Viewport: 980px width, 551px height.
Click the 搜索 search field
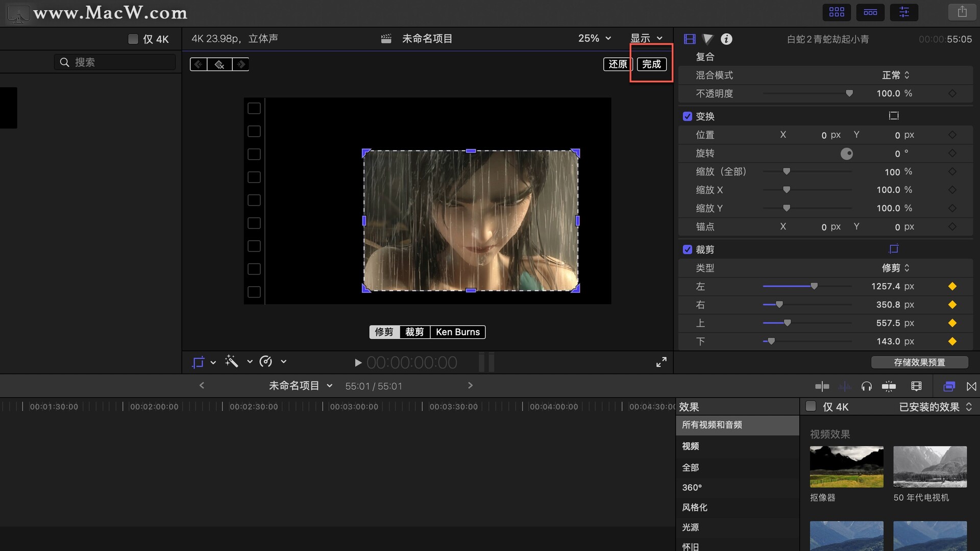click(115, 62)
